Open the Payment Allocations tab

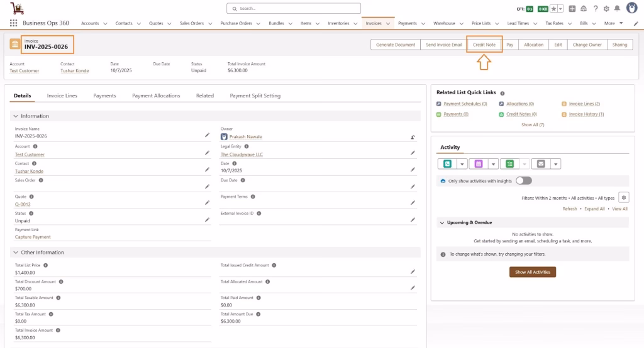156,95
